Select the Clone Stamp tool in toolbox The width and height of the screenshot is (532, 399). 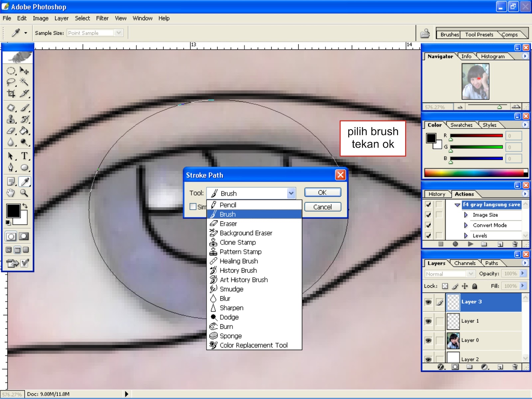(11, 119)
